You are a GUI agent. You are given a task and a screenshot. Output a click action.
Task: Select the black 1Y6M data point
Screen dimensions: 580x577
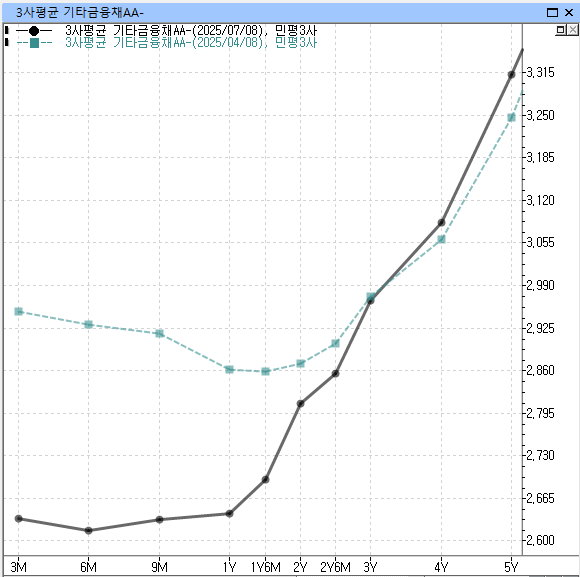click(265, 480)
